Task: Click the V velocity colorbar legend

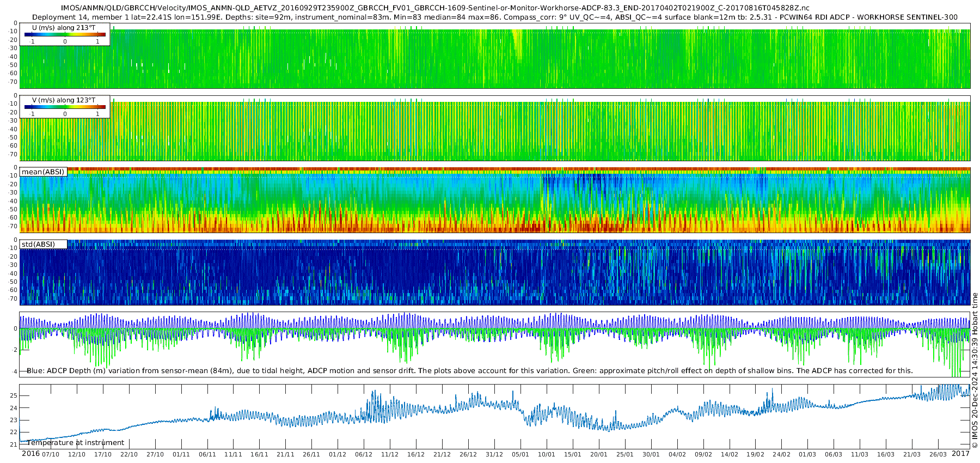Action: [x=65, y=107]
